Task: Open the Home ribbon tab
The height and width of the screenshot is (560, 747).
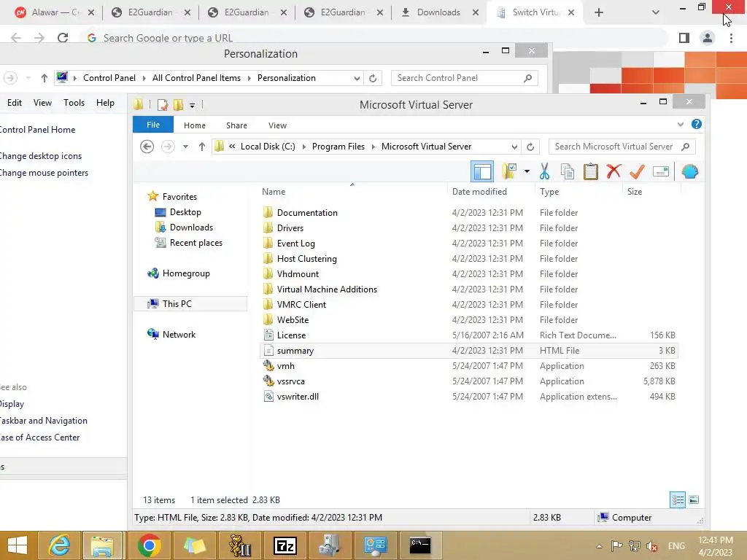Action: 194,125
